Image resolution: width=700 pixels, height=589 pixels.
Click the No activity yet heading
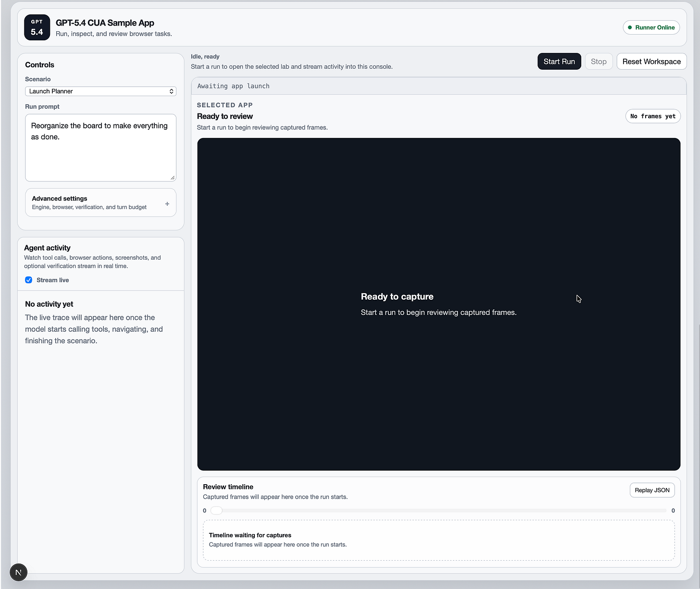(49, 304)
